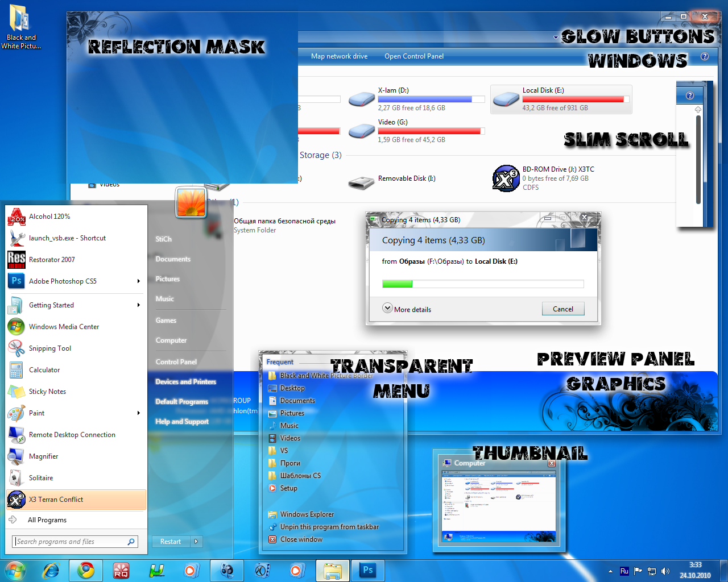
Task: Click Open Control Panel in Explorer toolbar
Action: pos(414,56)
